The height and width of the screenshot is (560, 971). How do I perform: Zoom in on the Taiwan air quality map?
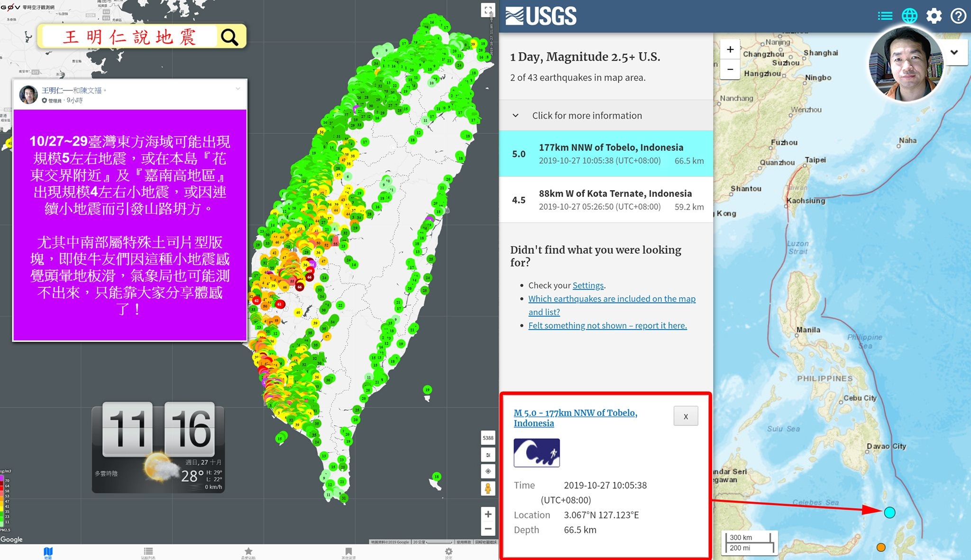point(488,514)
